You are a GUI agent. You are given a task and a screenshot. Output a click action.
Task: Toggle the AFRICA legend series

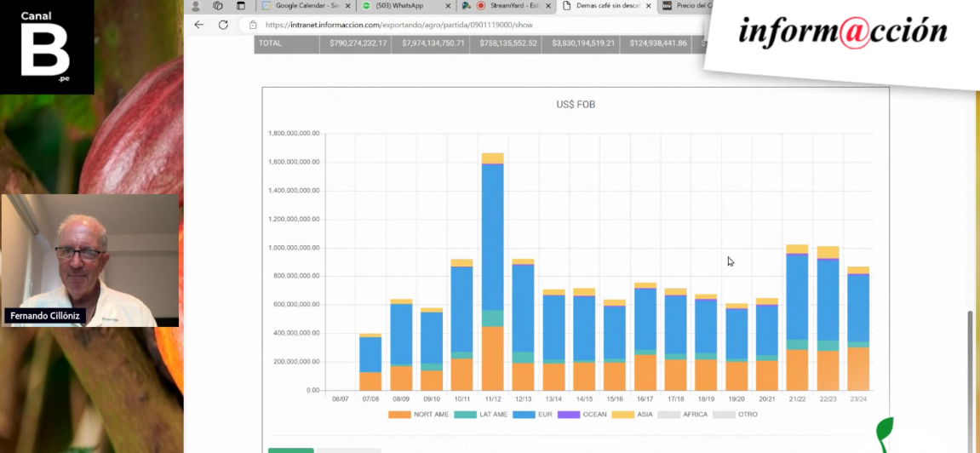pyautogui.click(x=683, y=415)
